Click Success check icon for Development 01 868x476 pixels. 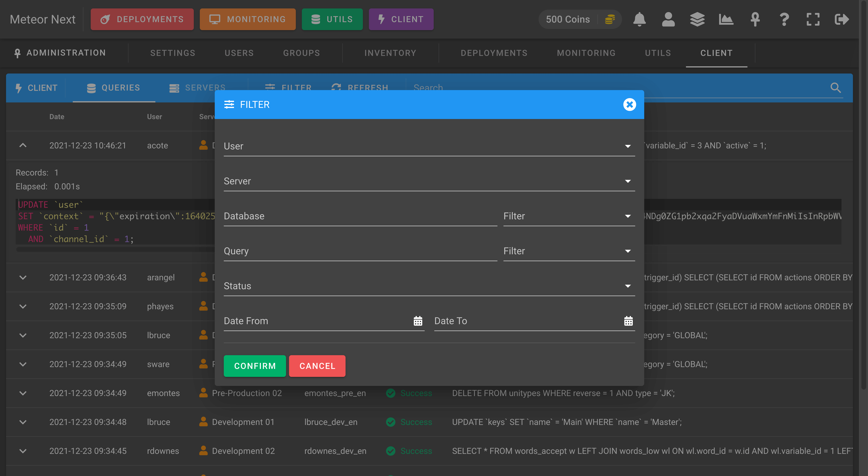(391, 422)
